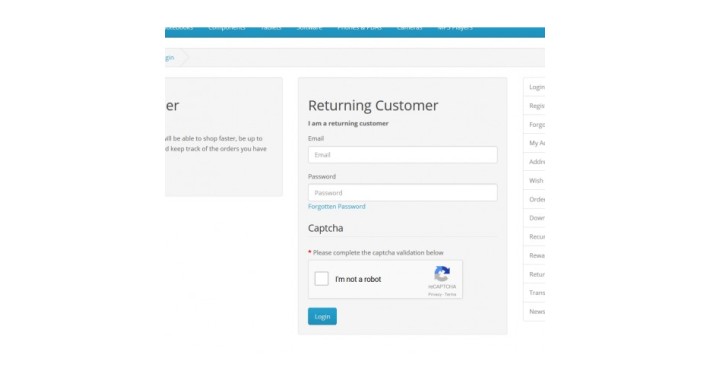Focus the Password input field
This screenshot has height=380, width=710.
click(403, 192)
